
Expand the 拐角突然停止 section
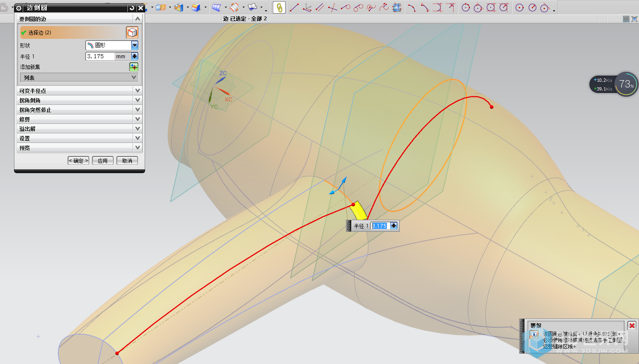coord(80,109)
